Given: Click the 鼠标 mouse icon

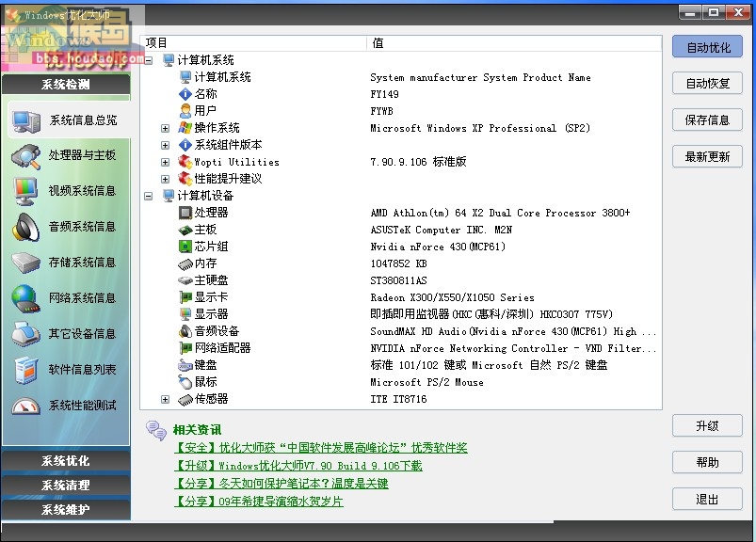Looking at the screenshot, I should (185, 382).
